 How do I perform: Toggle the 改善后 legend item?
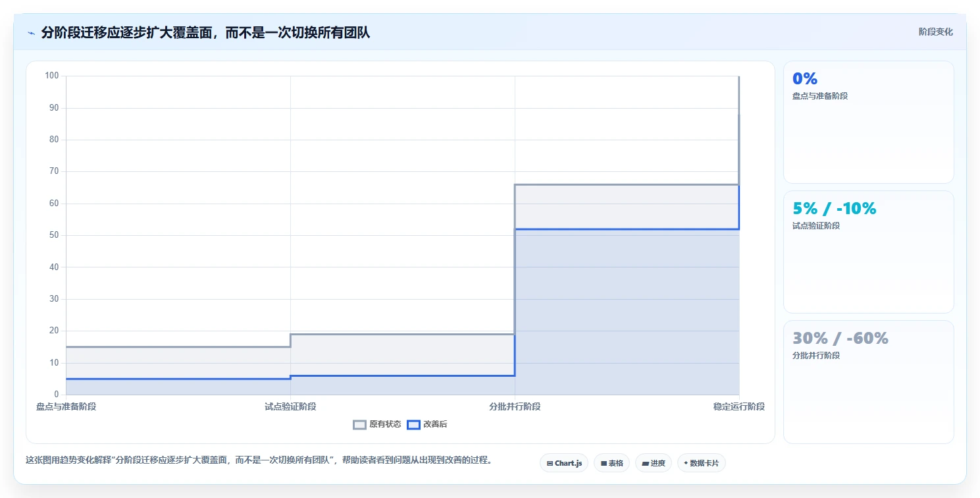click(x=427, y=424)
